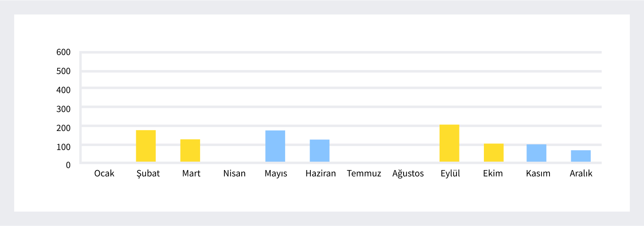644x226 pixels.
Task: Click the 300 y-axis value
Action: (63, 108)
